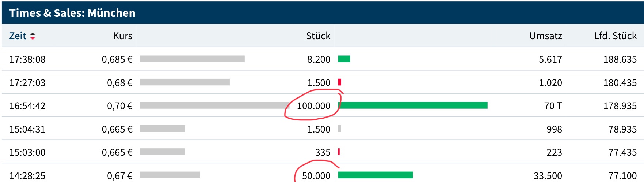Click green volume bar for 8.200 trade
This screenshot has height=182, width=644.
344,59
